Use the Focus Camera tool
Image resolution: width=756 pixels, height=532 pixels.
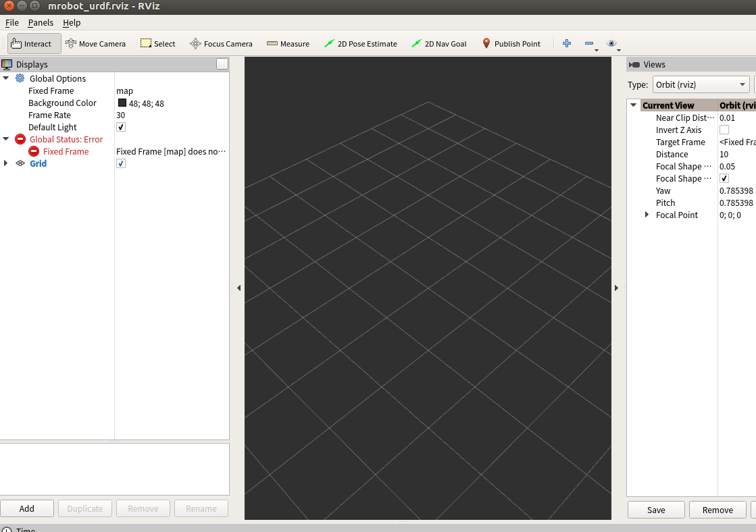(221, 43)
